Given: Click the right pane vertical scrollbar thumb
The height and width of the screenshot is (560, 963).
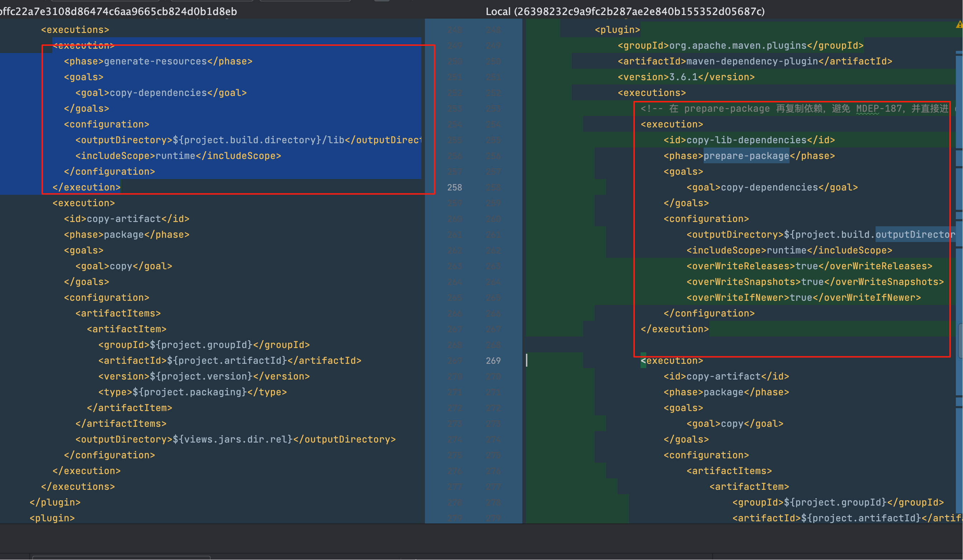Looking at the screenshot, I should [x=960, y=341].
